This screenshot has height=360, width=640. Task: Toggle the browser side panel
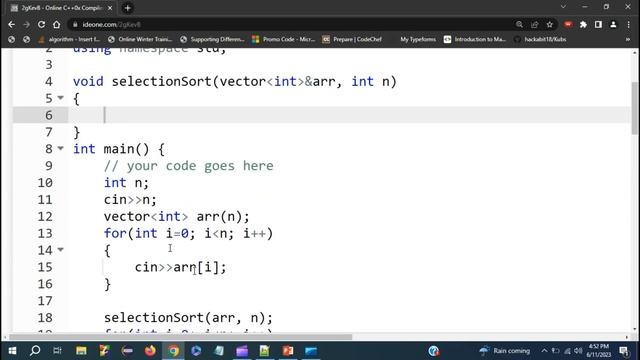coord(598,24)
